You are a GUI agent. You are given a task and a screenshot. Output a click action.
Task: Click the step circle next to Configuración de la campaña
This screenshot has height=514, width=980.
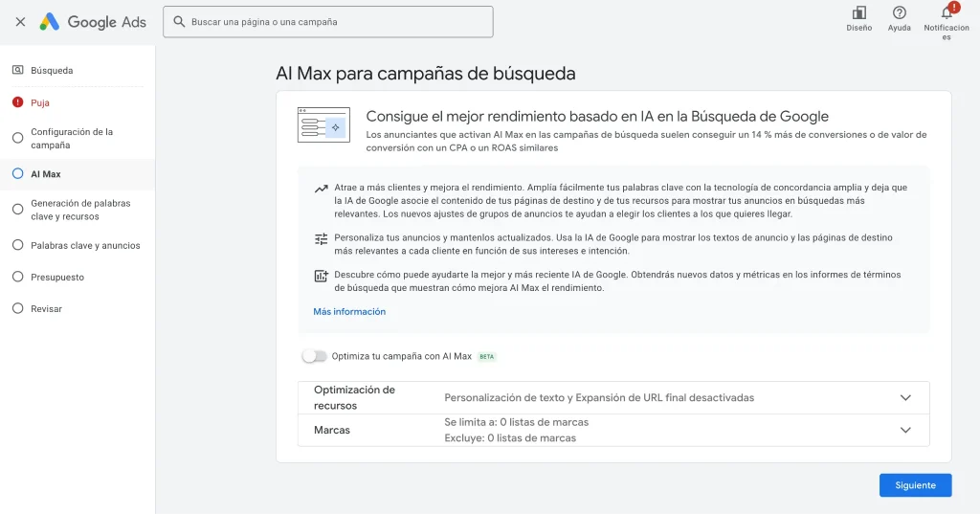[17, 138]
